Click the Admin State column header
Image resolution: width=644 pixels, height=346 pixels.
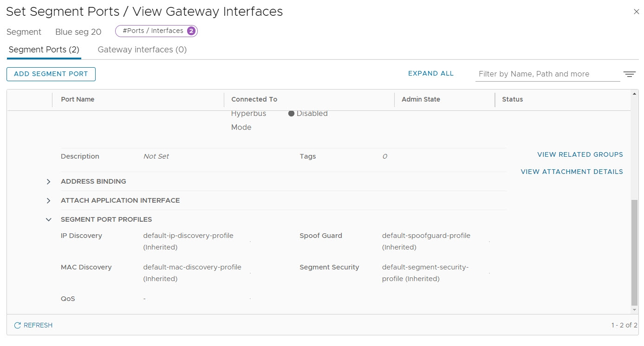click(x=421, y=99)
